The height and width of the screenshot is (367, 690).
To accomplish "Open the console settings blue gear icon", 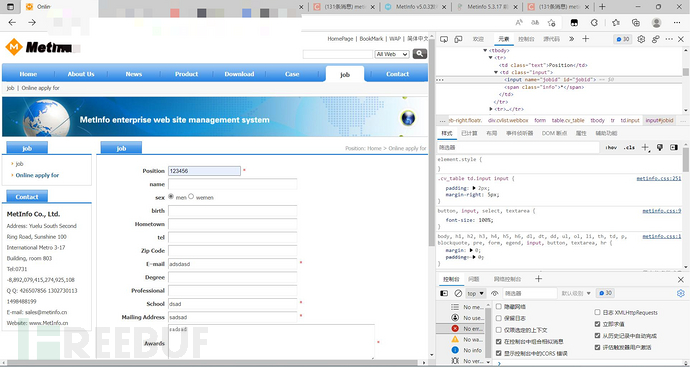I will 681,293.
